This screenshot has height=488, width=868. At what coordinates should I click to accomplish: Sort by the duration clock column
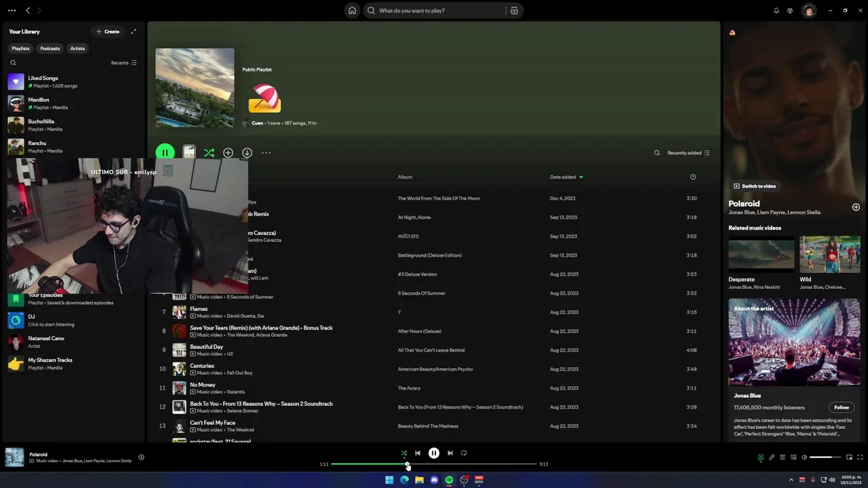coord(692,177)
